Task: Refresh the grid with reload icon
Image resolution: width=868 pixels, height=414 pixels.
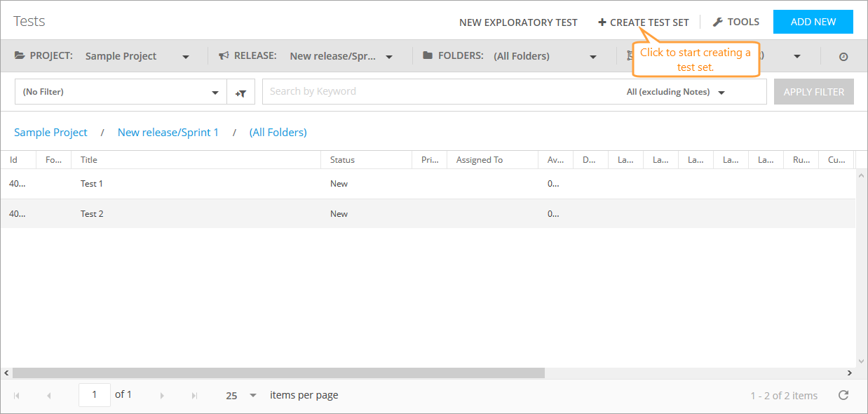Action: pos(843,396)
